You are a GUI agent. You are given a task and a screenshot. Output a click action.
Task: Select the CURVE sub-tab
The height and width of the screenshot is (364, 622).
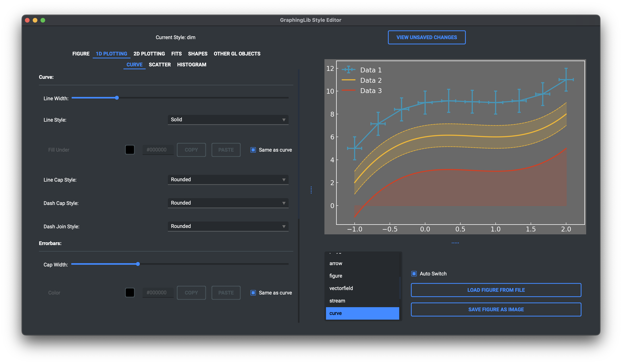tap(134, 64)
